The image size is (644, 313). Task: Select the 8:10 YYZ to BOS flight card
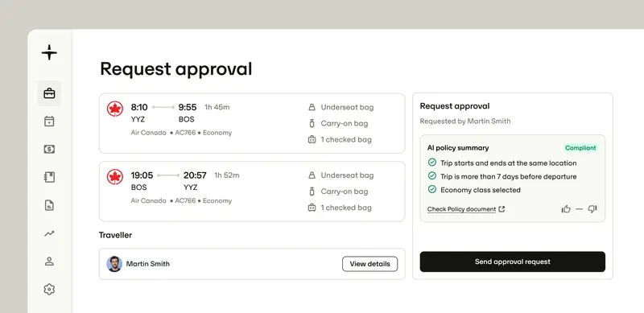point(252,123)
